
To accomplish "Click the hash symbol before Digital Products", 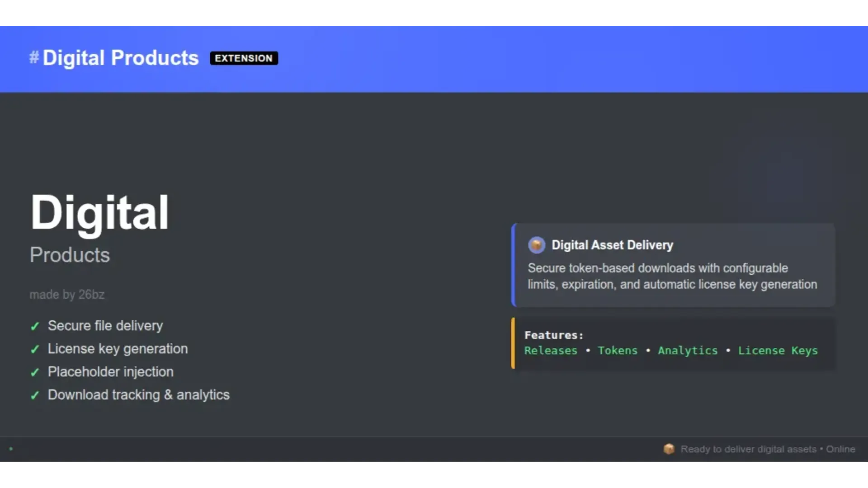I will click(x=34, y=57).
